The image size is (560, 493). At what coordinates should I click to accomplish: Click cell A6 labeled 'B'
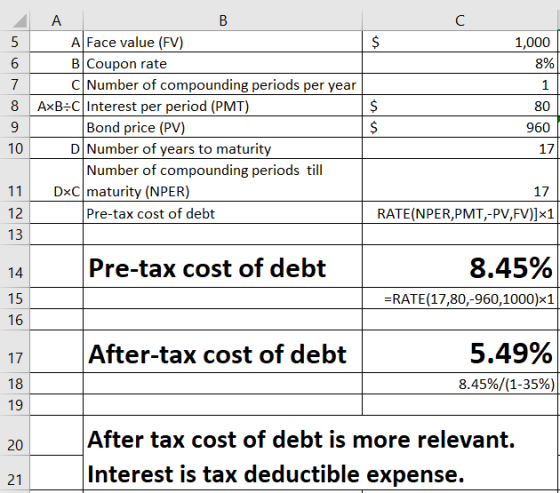pyautogui.click(x=56, y=63)
